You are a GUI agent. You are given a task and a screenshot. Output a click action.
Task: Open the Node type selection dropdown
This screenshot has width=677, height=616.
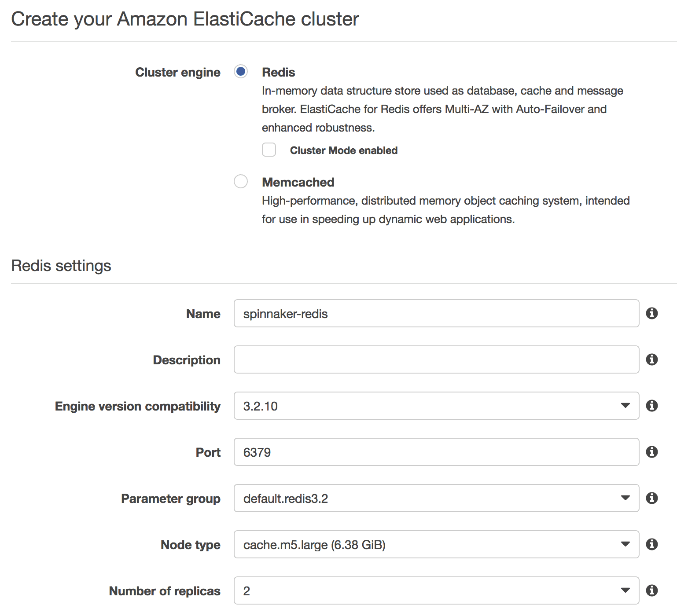click(625, 544)
